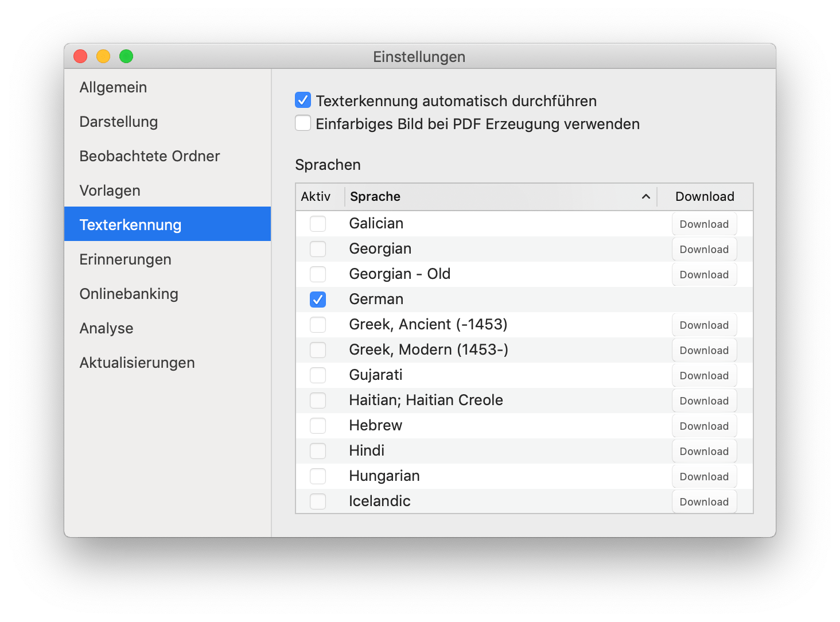Download the Hungarian language pack

[704, 477]
